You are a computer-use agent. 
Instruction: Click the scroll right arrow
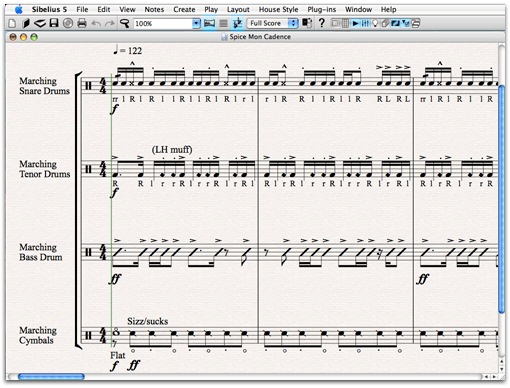tap(493, 377)
